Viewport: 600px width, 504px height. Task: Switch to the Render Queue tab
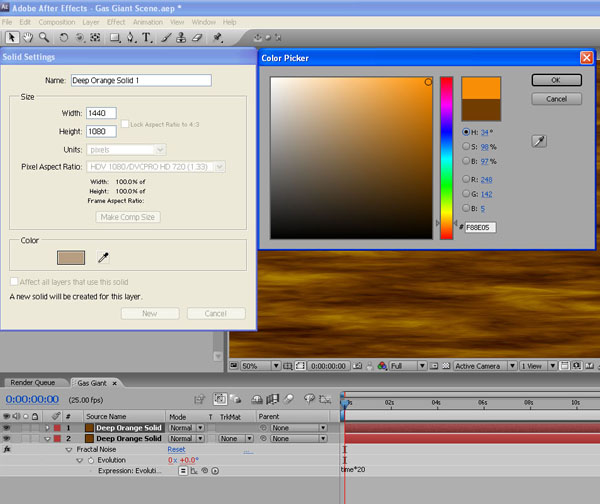tap(35, 383)
